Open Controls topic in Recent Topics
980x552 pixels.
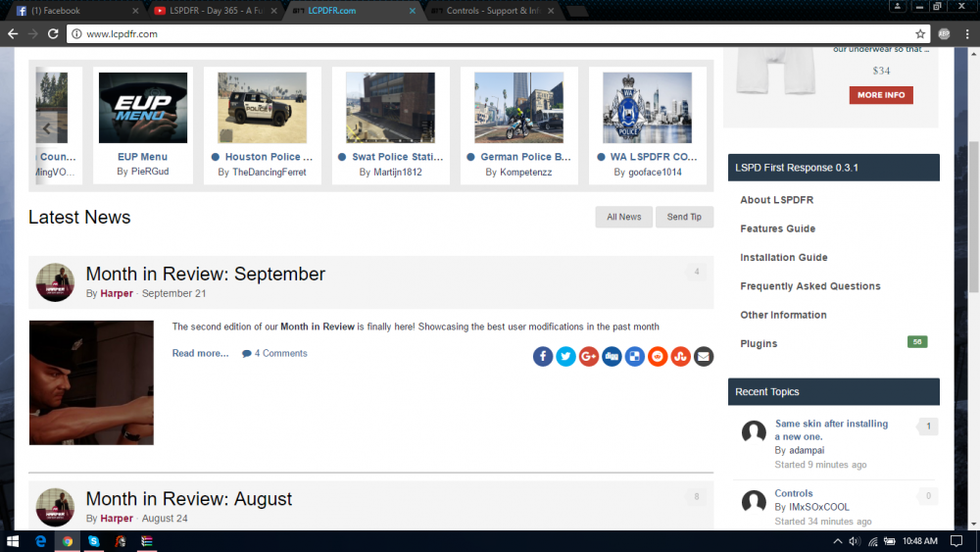[794, 493]
